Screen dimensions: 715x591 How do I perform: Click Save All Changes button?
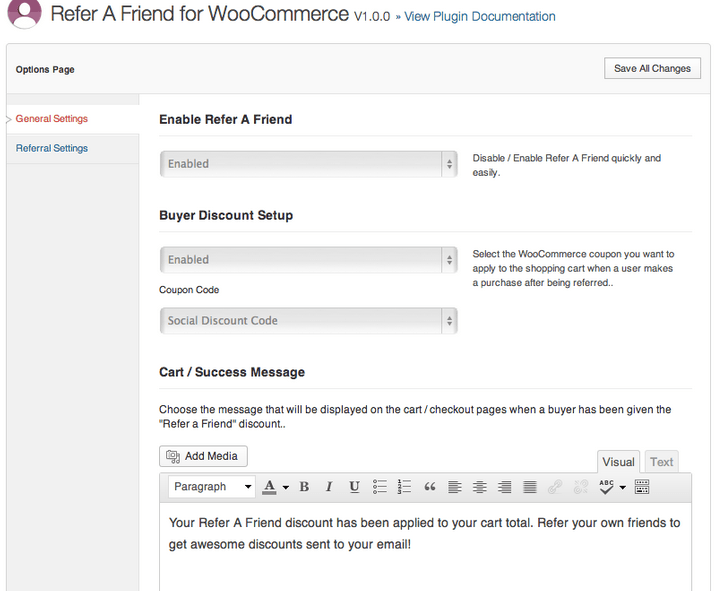pyautogui.click(x=652, y=68)
